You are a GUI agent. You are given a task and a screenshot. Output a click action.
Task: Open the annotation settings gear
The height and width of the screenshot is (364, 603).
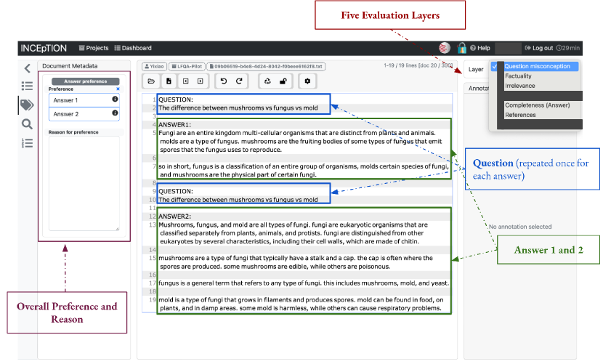click(x=307, y=81)
